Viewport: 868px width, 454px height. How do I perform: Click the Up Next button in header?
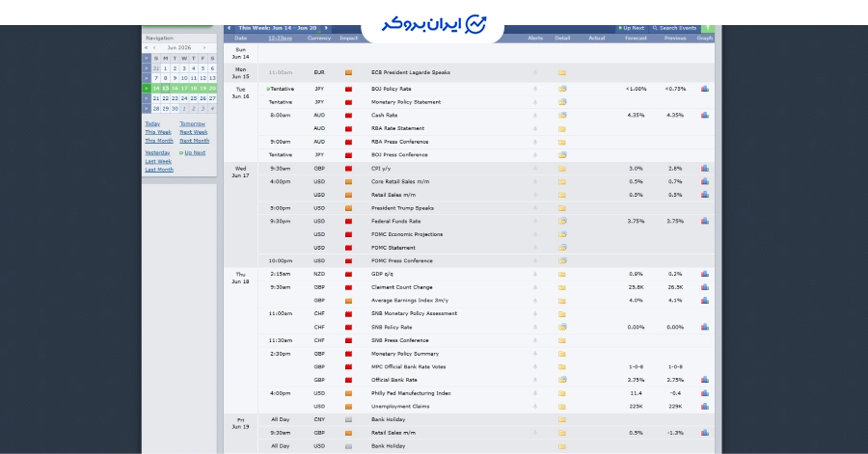pyautogui.click(x=631, y=28)
